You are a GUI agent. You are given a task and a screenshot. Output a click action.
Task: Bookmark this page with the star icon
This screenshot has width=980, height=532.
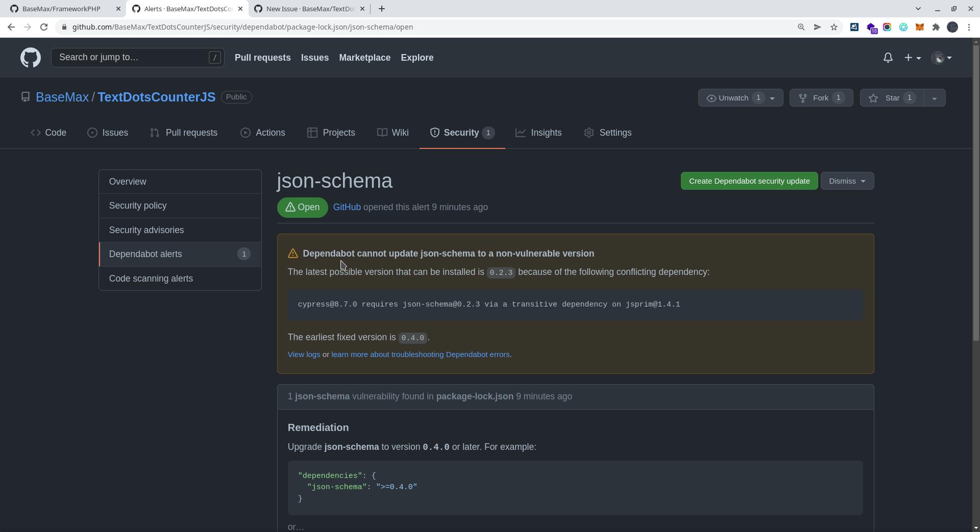pos(834,27)
